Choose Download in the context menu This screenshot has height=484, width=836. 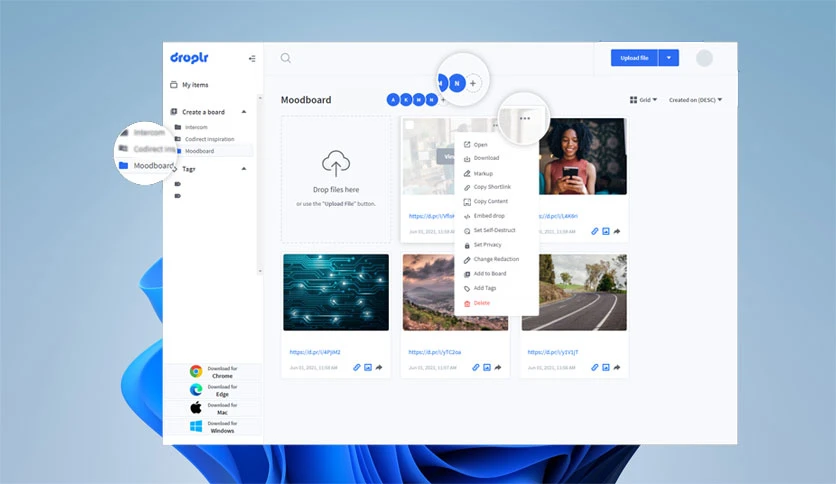coord(486,158)
